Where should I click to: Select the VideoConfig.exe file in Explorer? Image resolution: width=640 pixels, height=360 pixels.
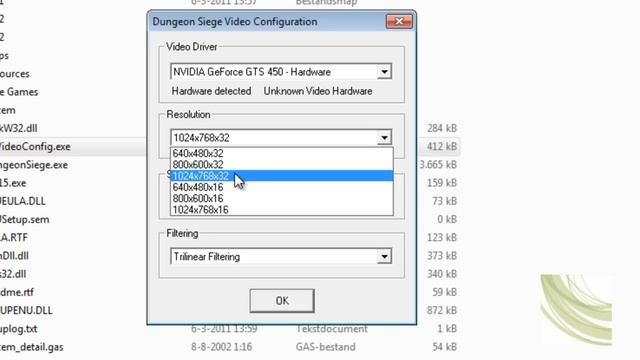click(35, 147)
